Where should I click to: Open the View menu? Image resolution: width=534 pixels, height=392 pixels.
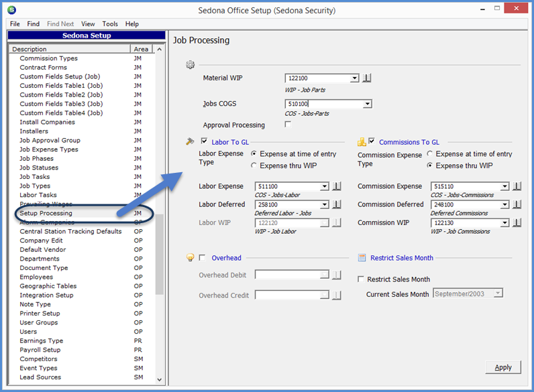[x=88, y=24]
